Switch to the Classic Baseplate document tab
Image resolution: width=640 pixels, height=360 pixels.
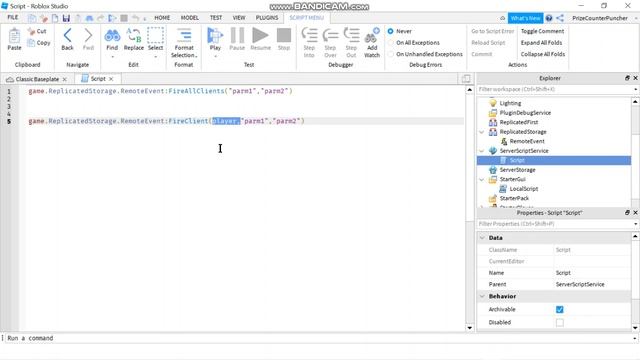pos(36,79)
